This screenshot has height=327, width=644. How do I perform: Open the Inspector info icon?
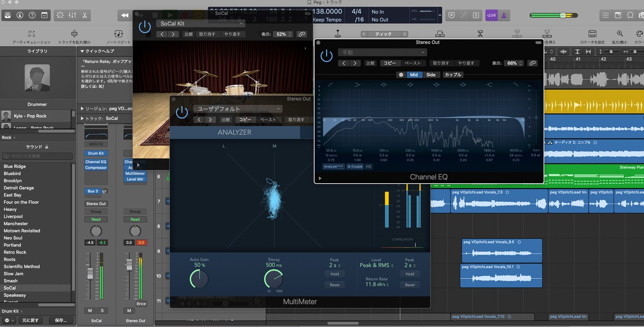click(x=20, y=15)
